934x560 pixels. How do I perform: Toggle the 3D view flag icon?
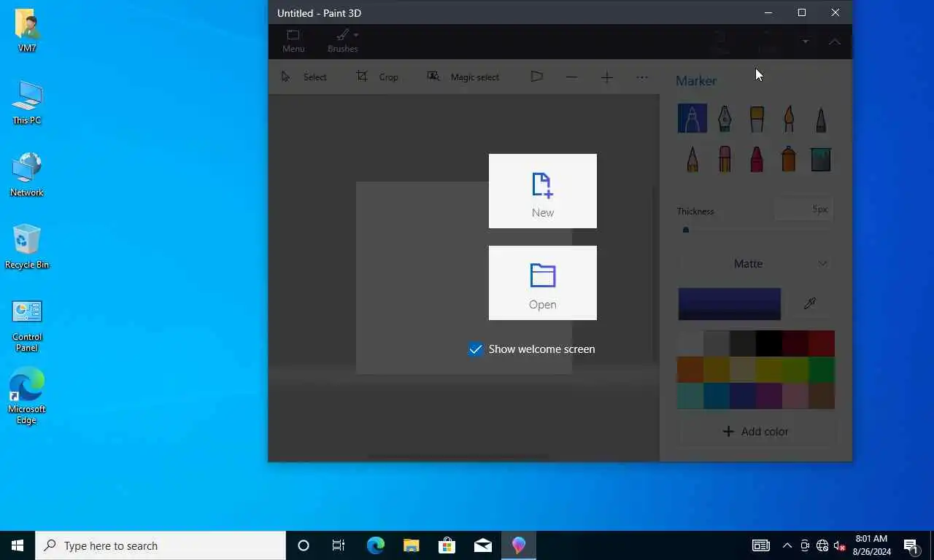(x=537, y=77)
